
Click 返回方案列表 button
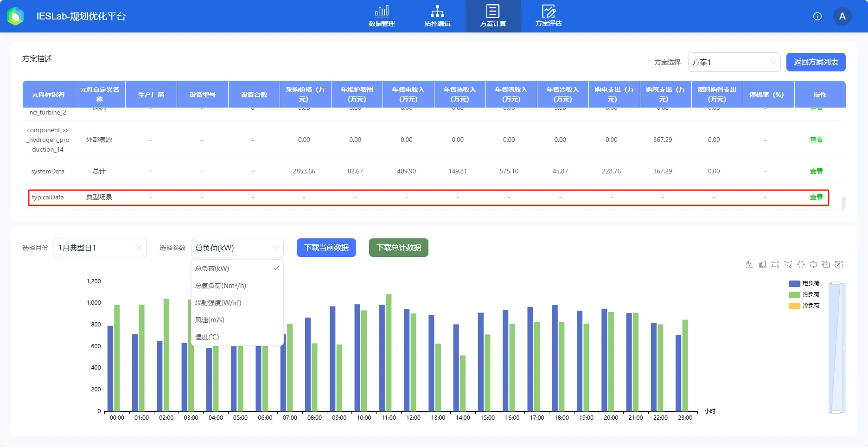[x=816, y=62]
